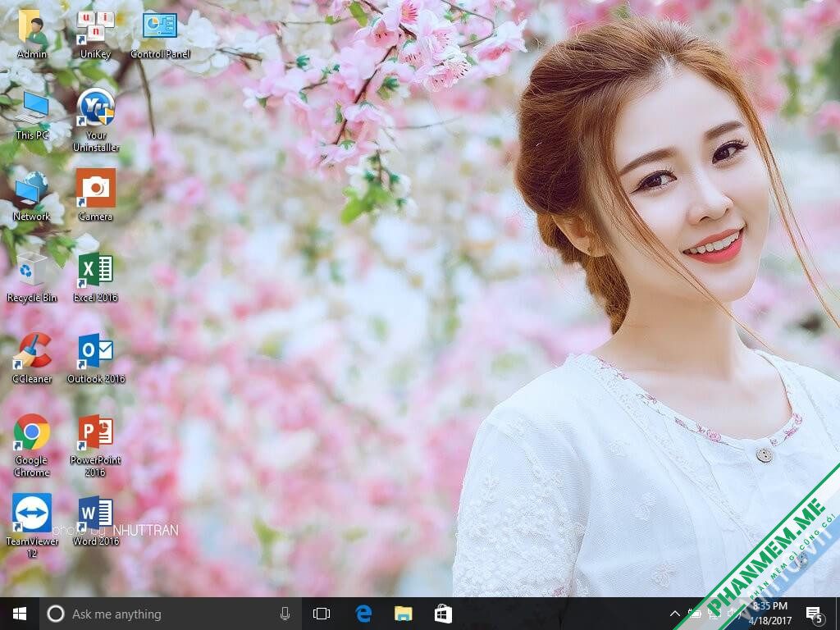Open the Windows Store taskbar icon
This screenshot has width=840, height=630.
click(443, 614)
